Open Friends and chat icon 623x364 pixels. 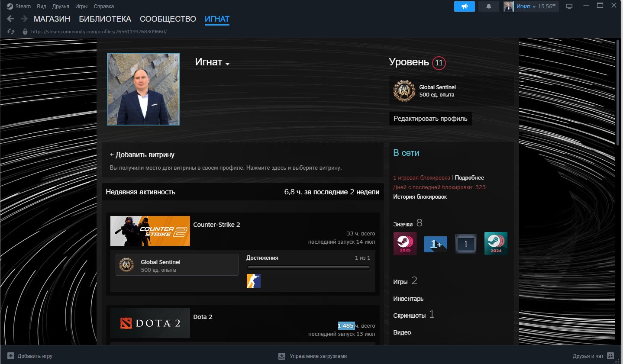610,356
